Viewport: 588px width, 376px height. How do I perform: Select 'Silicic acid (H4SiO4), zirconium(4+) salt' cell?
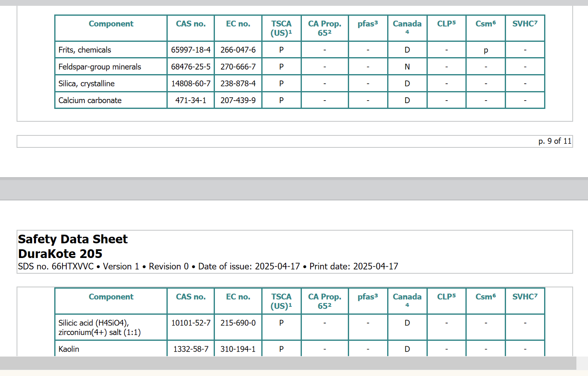[x=111, y=327]
